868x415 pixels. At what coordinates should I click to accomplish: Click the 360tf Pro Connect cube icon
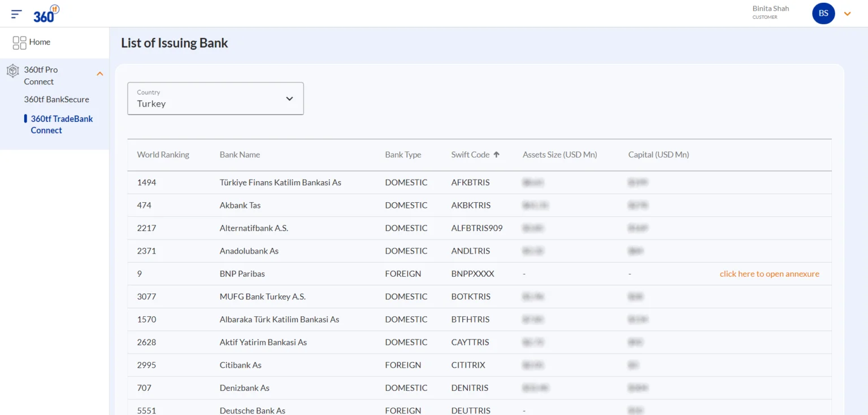click(13, 70)
